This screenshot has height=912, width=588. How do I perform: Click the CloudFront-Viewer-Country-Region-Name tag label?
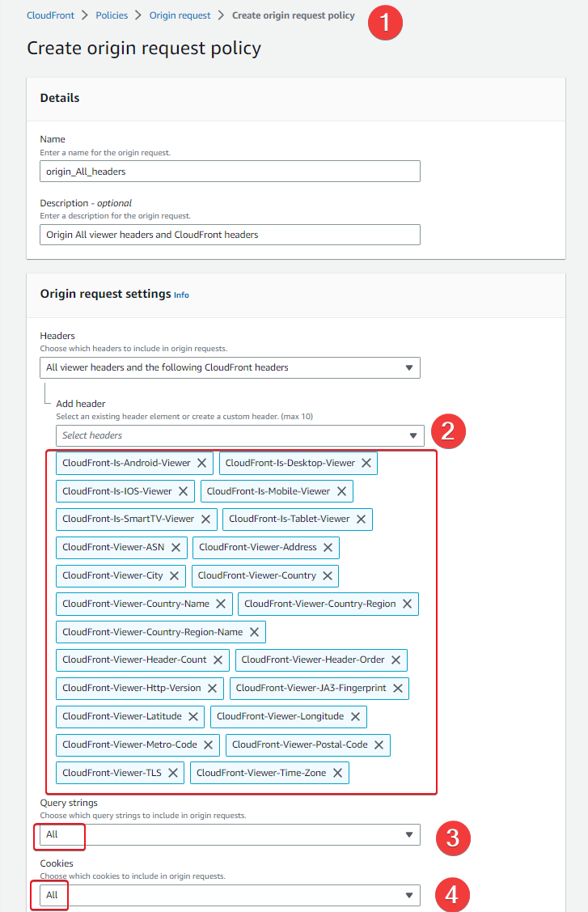coord(152,632)
